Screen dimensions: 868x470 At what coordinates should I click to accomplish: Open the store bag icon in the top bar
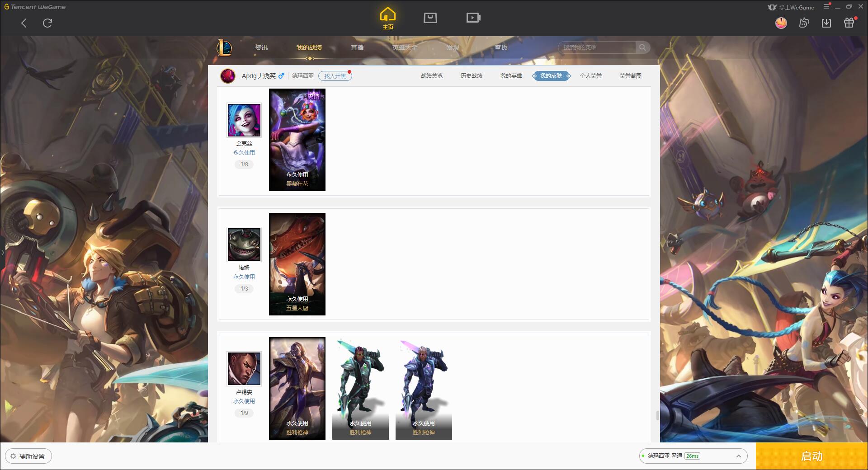(x=430, y=18)
